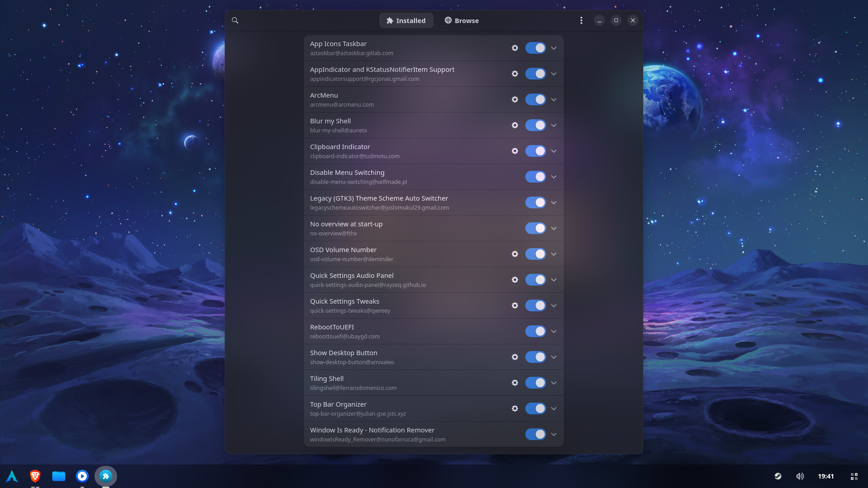Close the Extension Manager window

tap(633, 20)
